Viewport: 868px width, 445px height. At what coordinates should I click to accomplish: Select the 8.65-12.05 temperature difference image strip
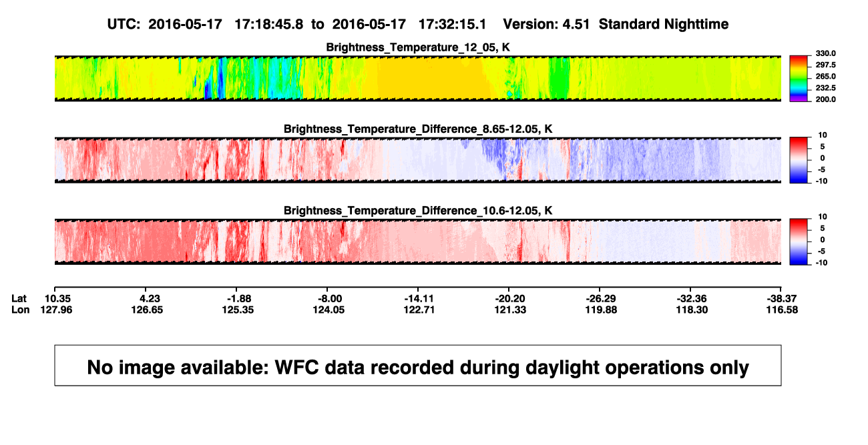pos(417,160)
